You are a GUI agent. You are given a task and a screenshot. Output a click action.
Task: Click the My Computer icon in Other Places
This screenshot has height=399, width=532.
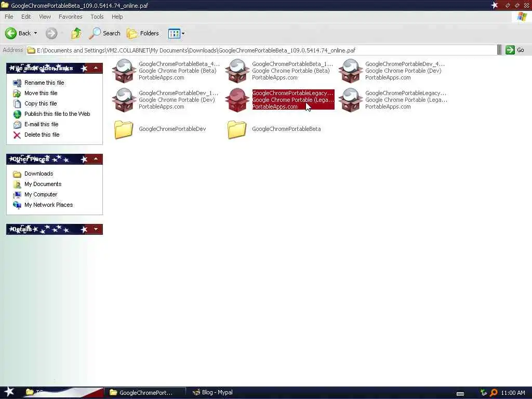(17, 195)
